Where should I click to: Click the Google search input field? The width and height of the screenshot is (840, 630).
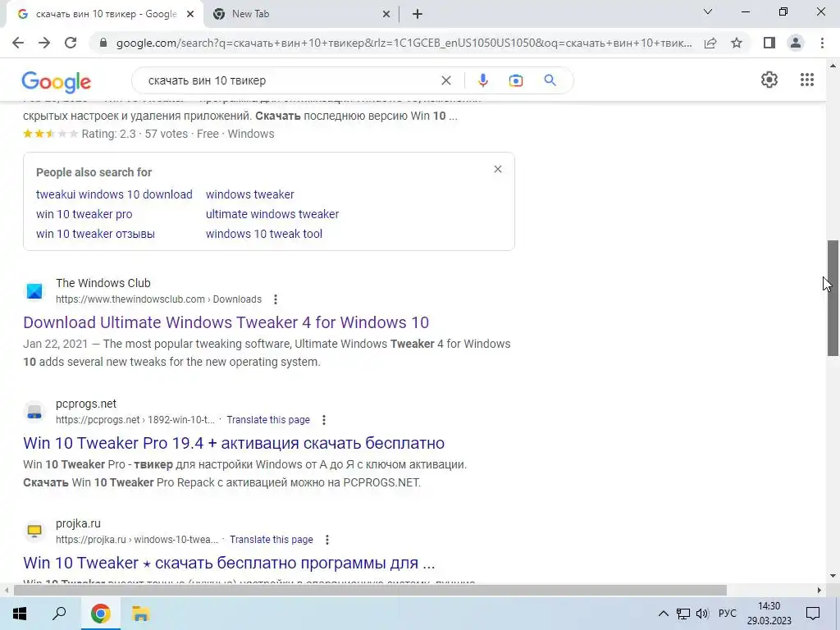290,80
